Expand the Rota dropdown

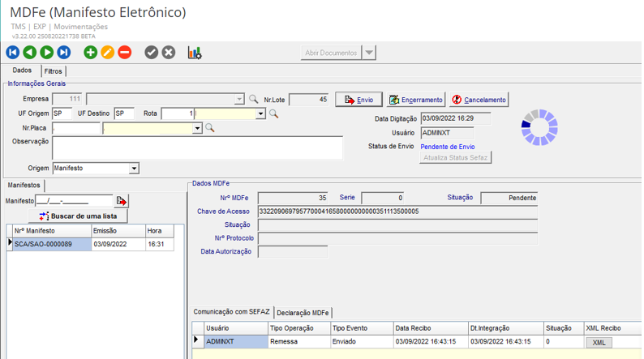coord(261,114)
